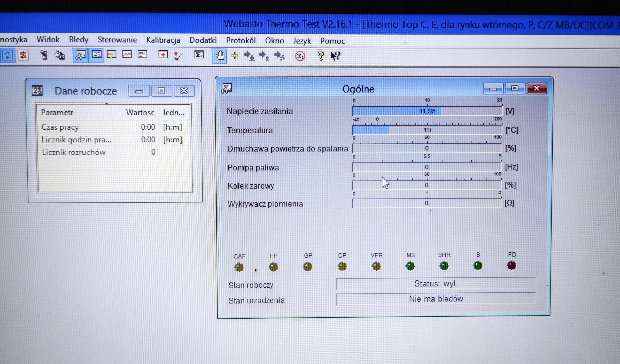Click the Wartosc column header
This screenshot has width=620, height=364.
point(140,113)
